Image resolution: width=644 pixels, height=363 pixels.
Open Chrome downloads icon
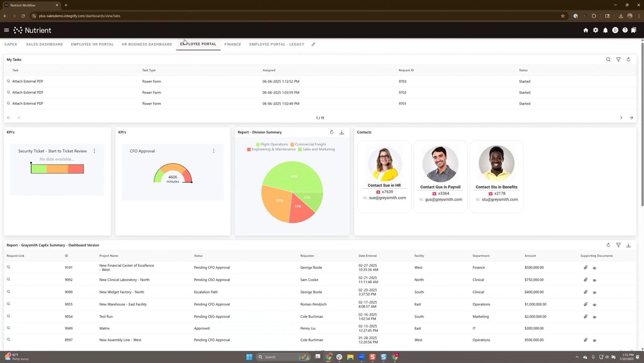point(621,16)
